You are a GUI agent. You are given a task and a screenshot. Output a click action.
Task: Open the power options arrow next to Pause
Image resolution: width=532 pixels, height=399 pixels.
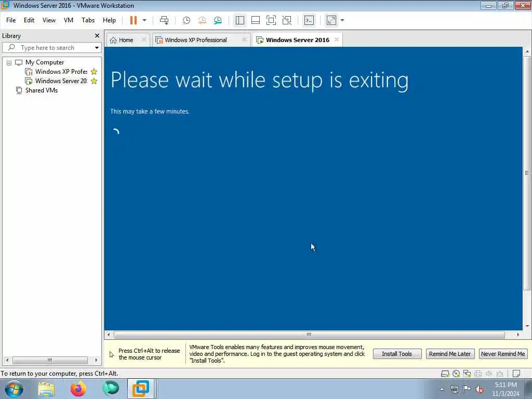(144, 20)
